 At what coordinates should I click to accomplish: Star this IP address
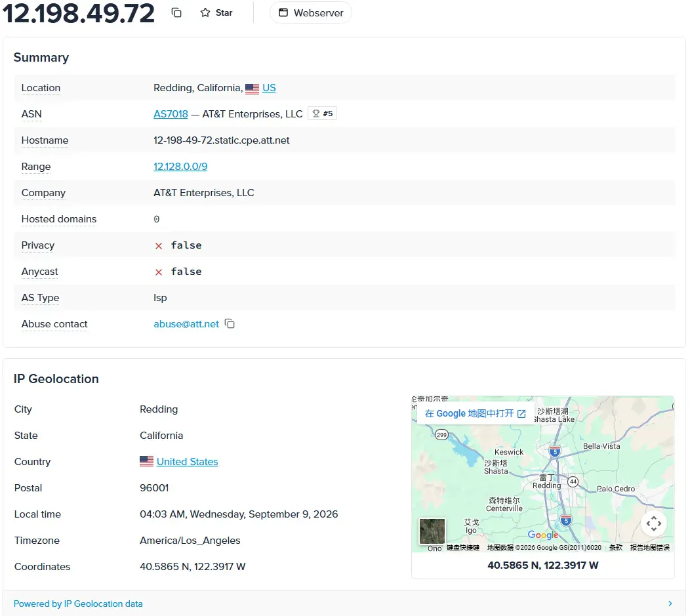point(216,12)
